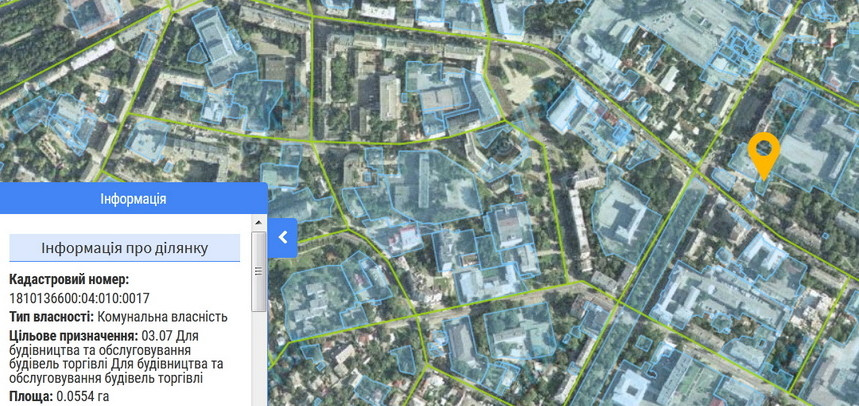Click the Кадастровий номер label

[x=69, y=280]
